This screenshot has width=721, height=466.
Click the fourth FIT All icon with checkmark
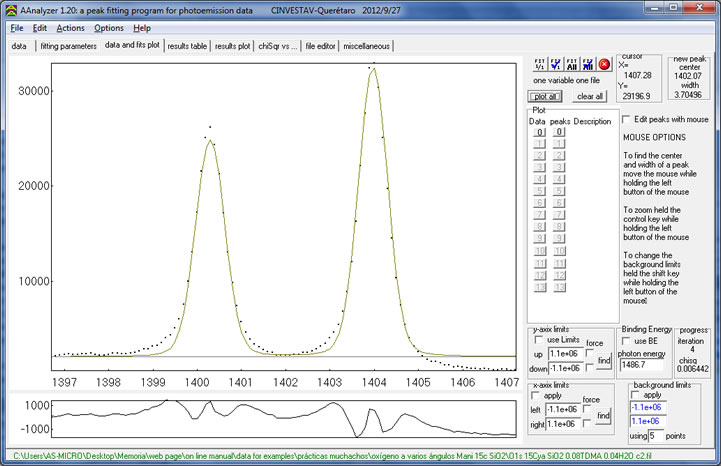coord(588,63)
